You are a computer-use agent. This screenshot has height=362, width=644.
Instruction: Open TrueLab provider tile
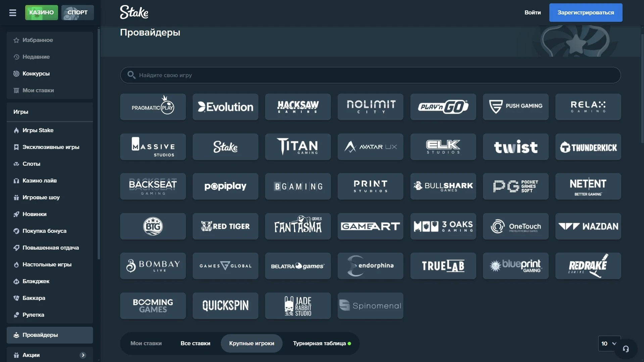coord(443,266)
